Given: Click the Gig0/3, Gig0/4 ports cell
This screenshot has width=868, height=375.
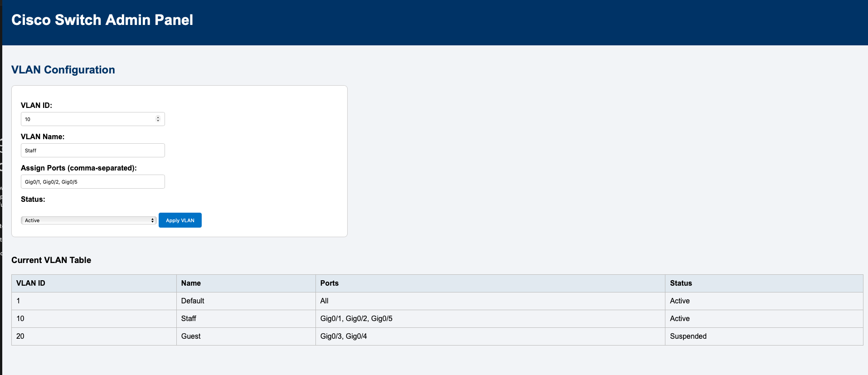Looking at the screenshot, I should tap(490, 336).
